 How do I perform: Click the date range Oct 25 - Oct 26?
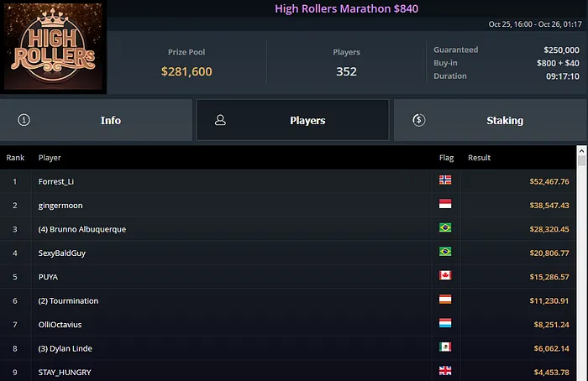[535, 24]
